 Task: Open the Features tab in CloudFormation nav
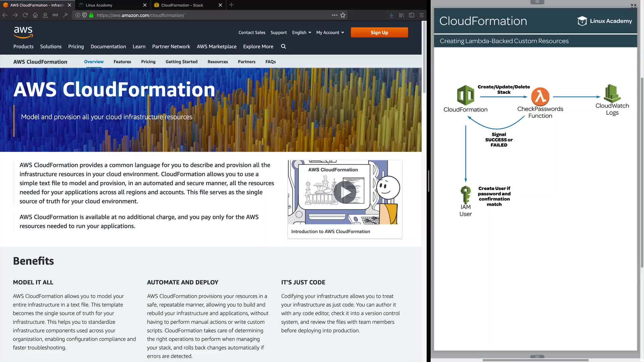tap(122, 62)
